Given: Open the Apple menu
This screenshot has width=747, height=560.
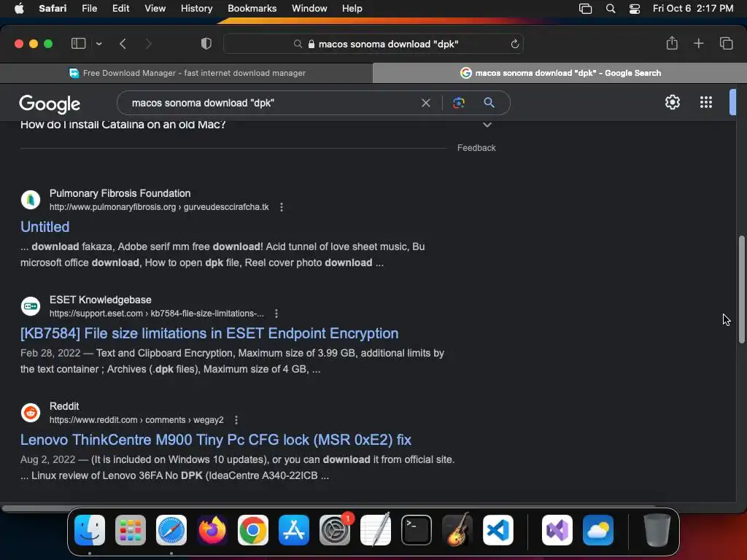Looking at the screenshot, I should click(x=19, y=8).
